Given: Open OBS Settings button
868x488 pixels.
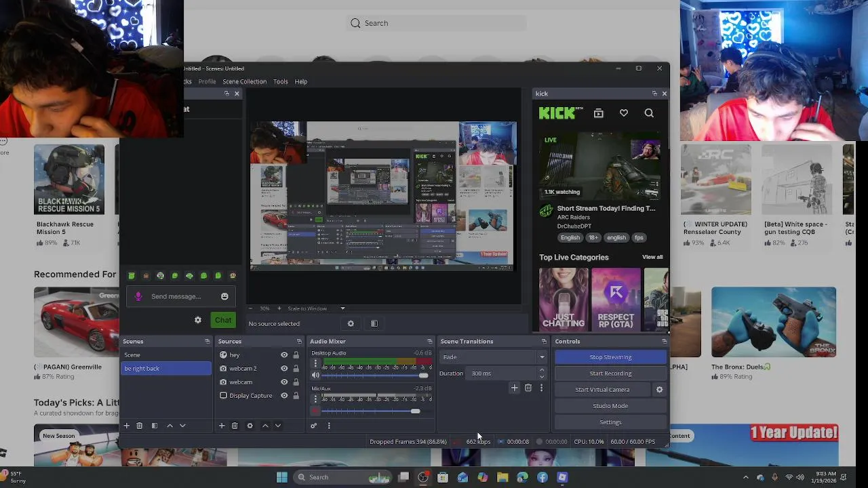Looking at the screenshot, I should (x=610, y=422).
